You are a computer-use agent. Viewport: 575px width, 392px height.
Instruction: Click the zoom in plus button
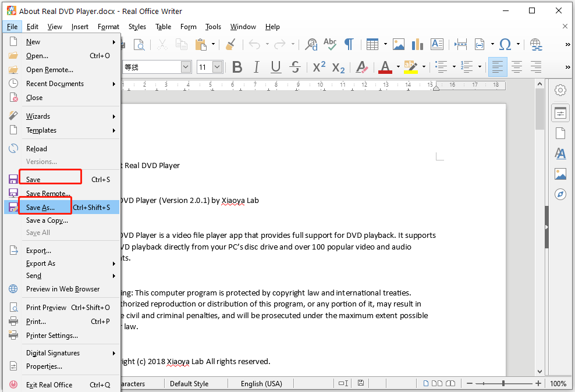[x=538, y=383]
